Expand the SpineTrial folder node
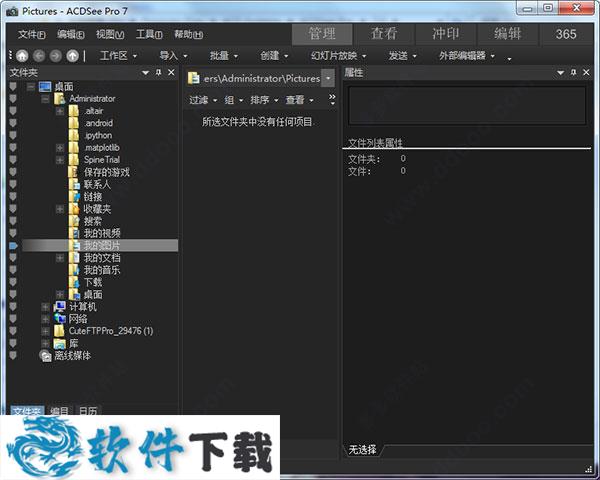This screenshot has width=600, height=480. tap(60, 160)
